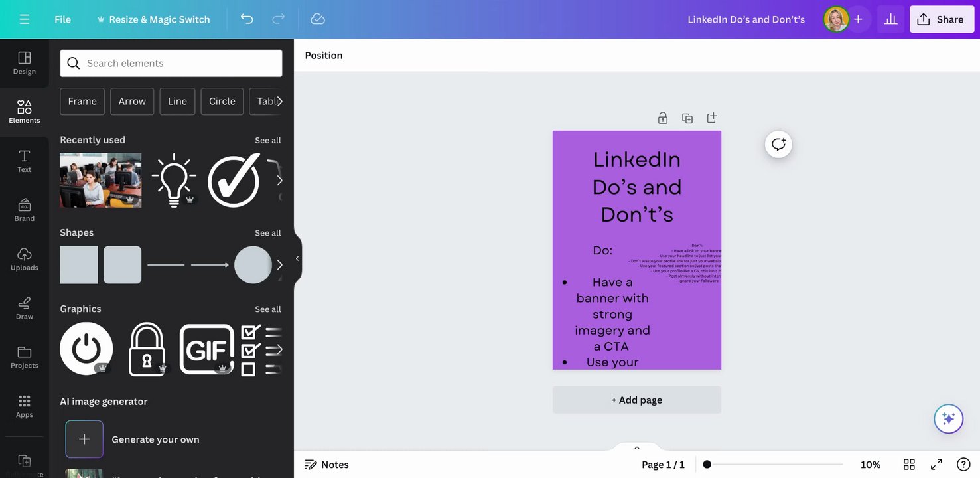Open the user profile avatar
This screenshot has height=478, width=980.
[x=836, y=19]
